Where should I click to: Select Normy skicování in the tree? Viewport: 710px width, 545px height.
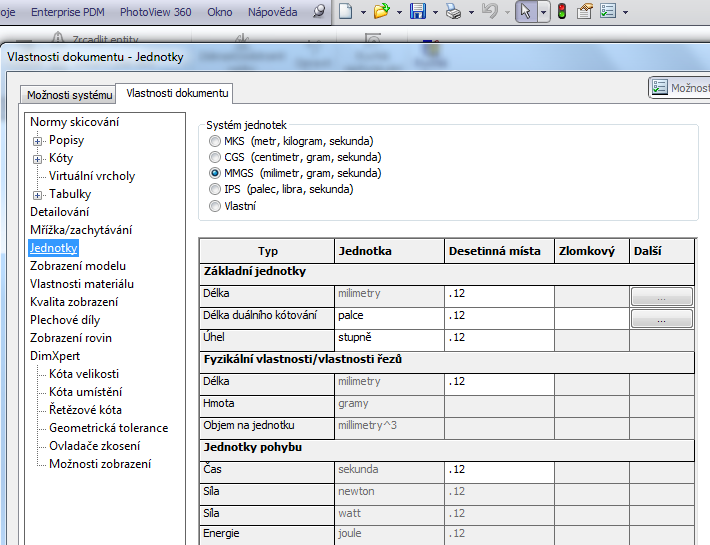(74, 122)
